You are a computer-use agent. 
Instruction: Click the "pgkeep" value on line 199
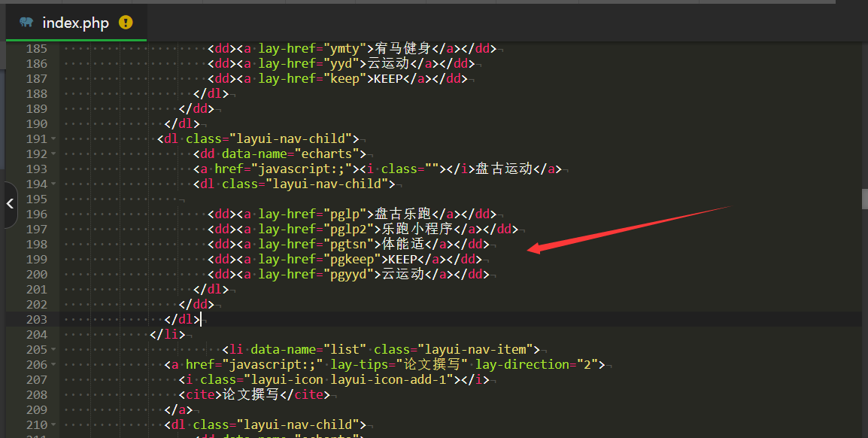tap(355, 259)
